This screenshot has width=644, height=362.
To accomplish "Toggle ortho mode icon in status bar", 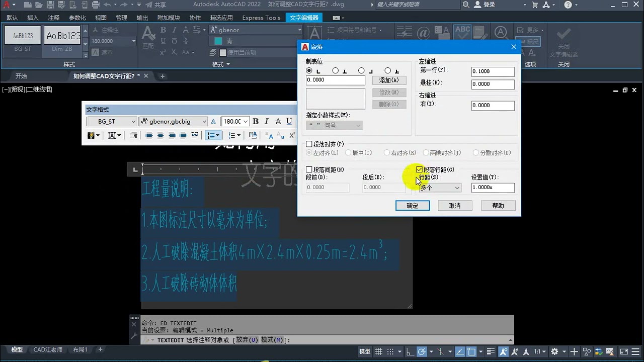I will pos(410,351).
